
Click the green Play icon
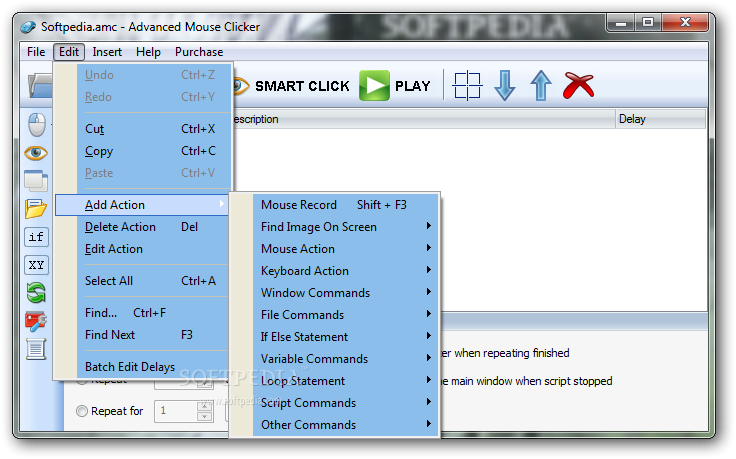pos(374,85)
